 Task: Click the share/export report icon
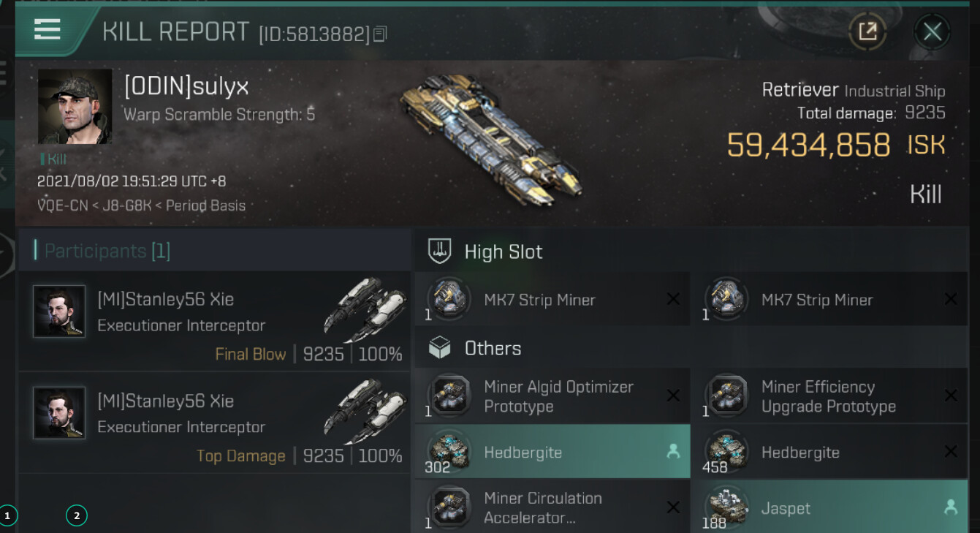point(867,31)
